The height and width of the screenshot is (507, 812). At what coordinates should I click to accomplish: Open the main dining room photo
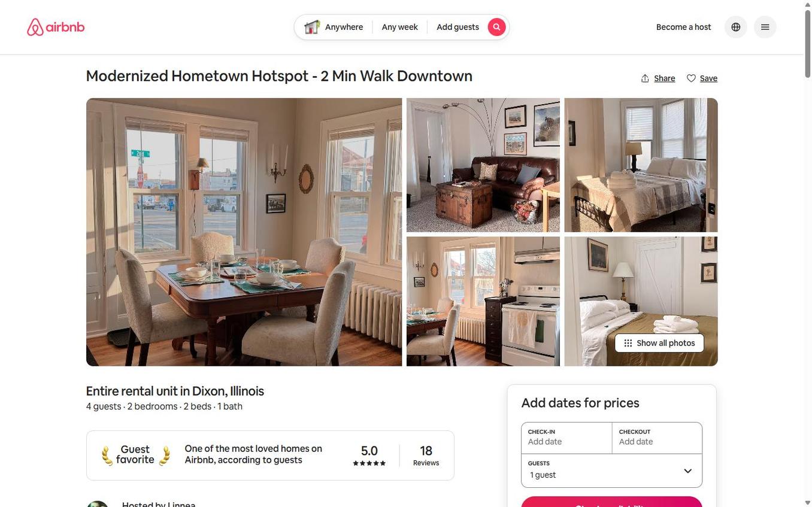pyautogui.click(x=244, y=232)
